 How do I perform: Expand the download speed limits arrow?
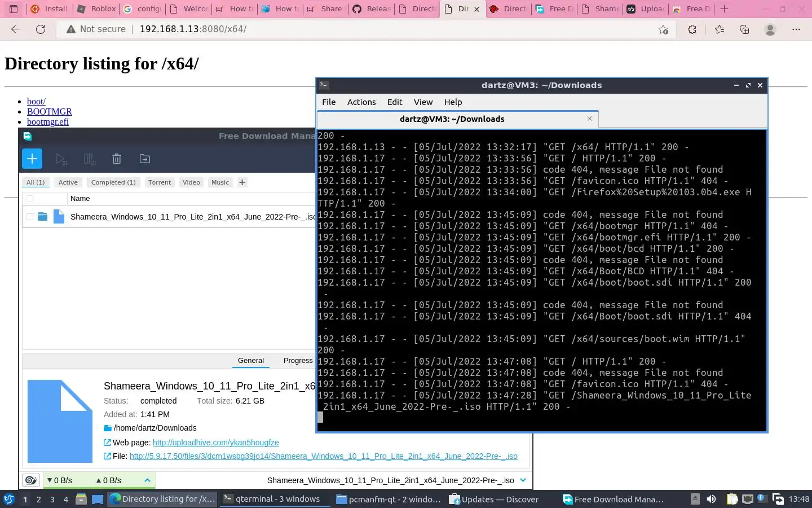coord(147,480)
